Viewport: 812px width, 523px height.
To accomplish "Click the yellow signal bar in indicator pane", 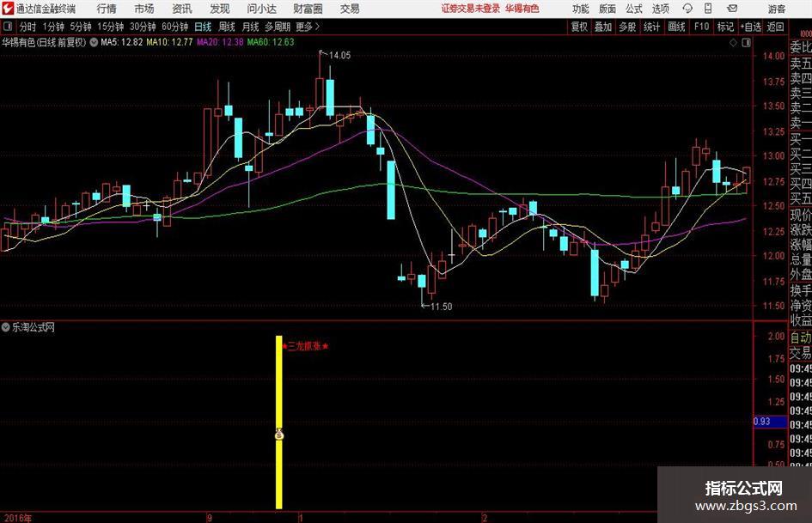I will tap(279, 422).
